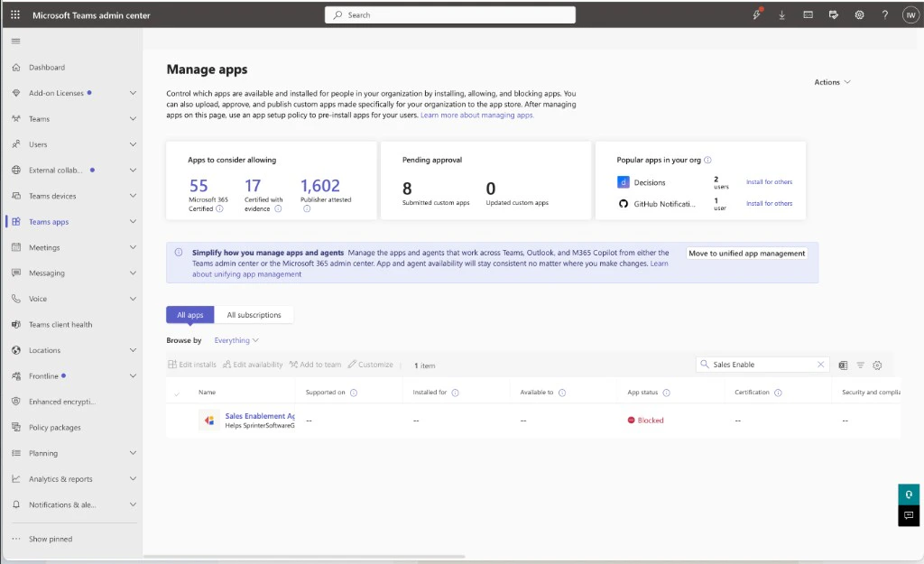The image size is (924, 564).
Task: Toggle the select all rows checkmark
Action: (x=177, y=393)
